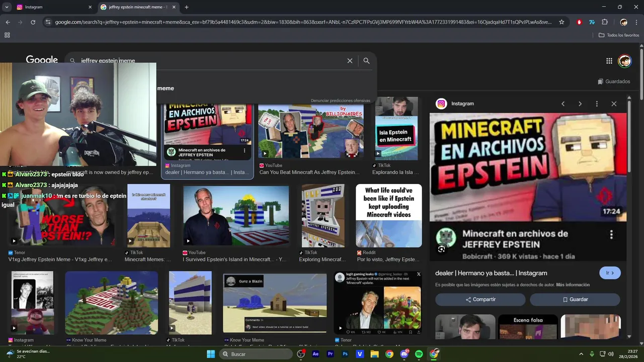644x362 pixels.
Task: Open File Explorer from the taskbar
Action: pos(374,354)
